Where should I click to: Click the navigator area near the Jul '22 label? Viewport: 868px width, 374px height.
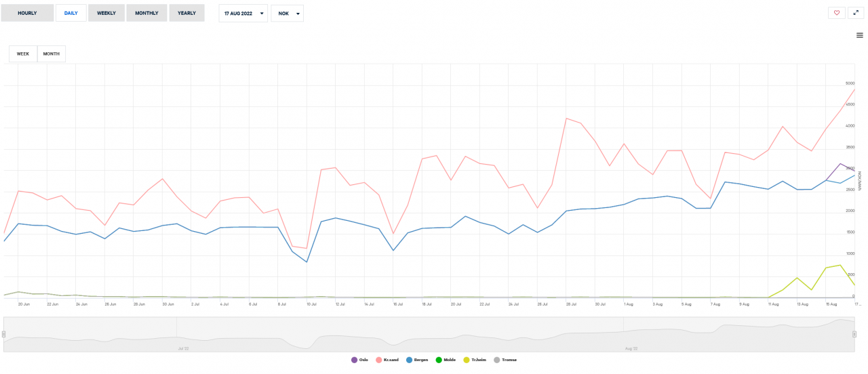click(183, 348)
